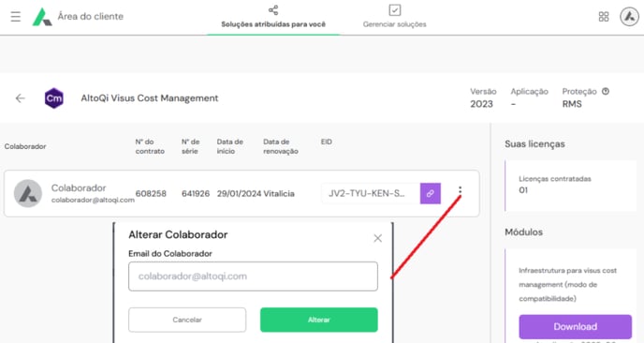Click the RMS protection value
Screen dimensions: 644x343
[x=572, y=104]
